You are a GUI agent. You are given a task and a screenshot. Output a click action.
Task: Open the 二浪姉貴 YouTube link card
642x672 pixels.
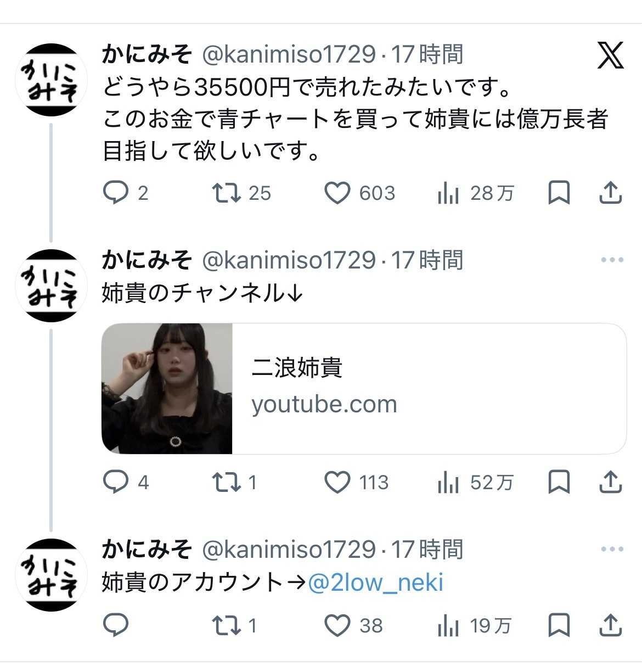pos(428,388)
